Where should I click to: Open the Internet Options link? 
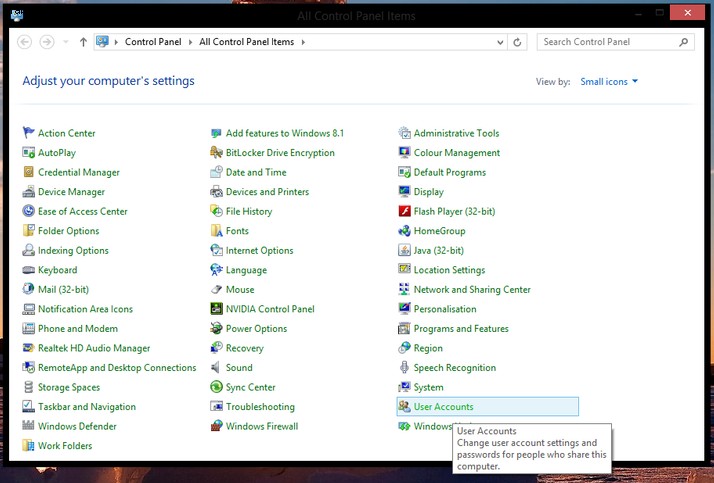[260, 250]
